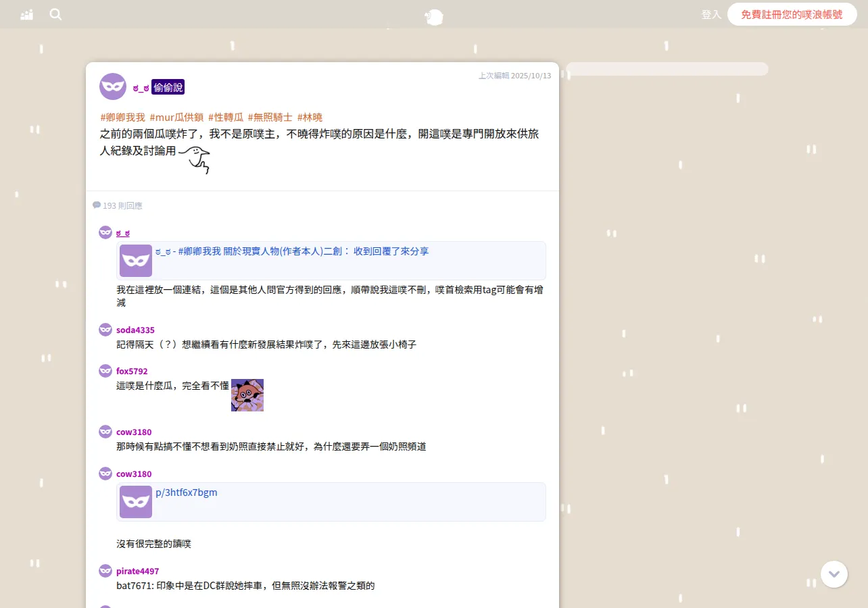
Task: Open the search magnifier icon
Action: point(55,14)
